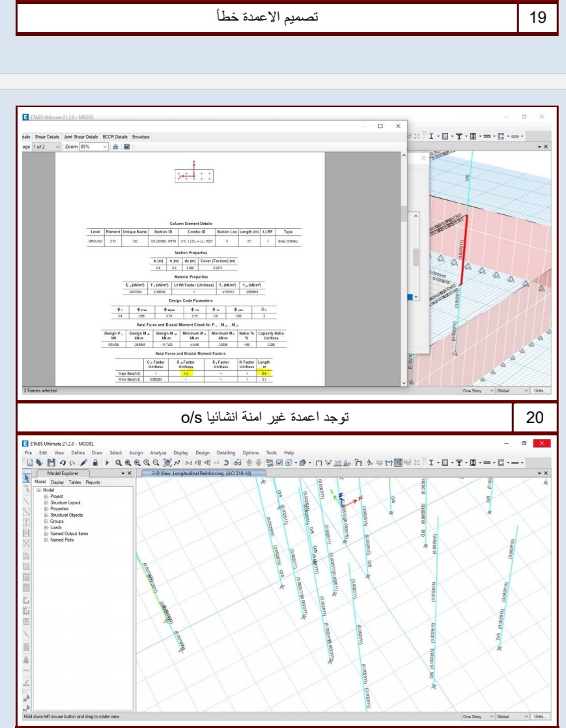This screenshot has height=728, width=566.
Task: Click the Units button in upper ETABS window
Action: click(539, 391)
